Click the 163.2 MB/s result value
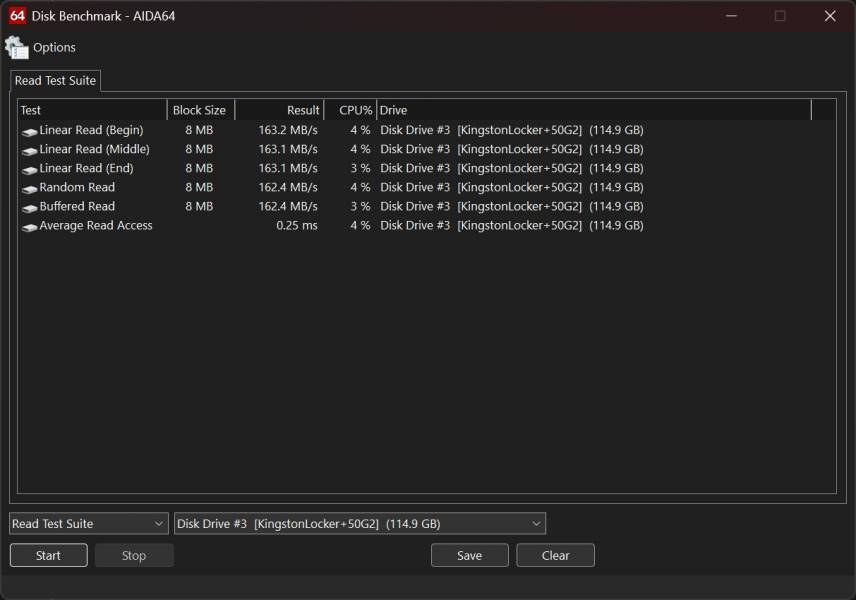 tap(288, 130)
